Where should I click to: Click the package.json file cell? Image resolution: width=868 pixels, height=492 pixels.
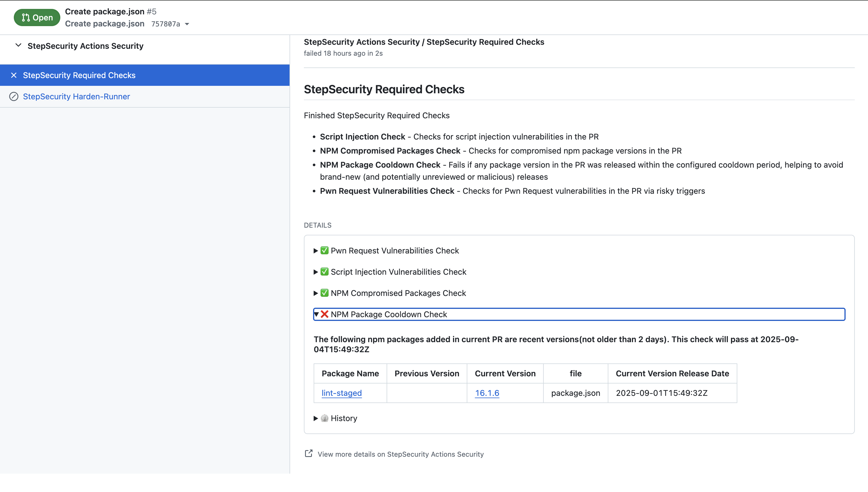[576, 393]
